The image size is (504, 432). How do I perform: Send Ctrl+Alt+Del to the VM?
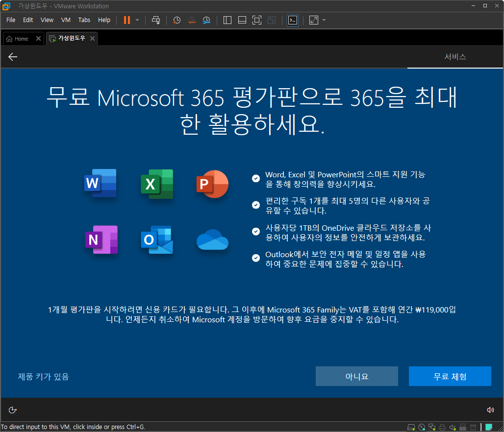[x=156, y=20]
